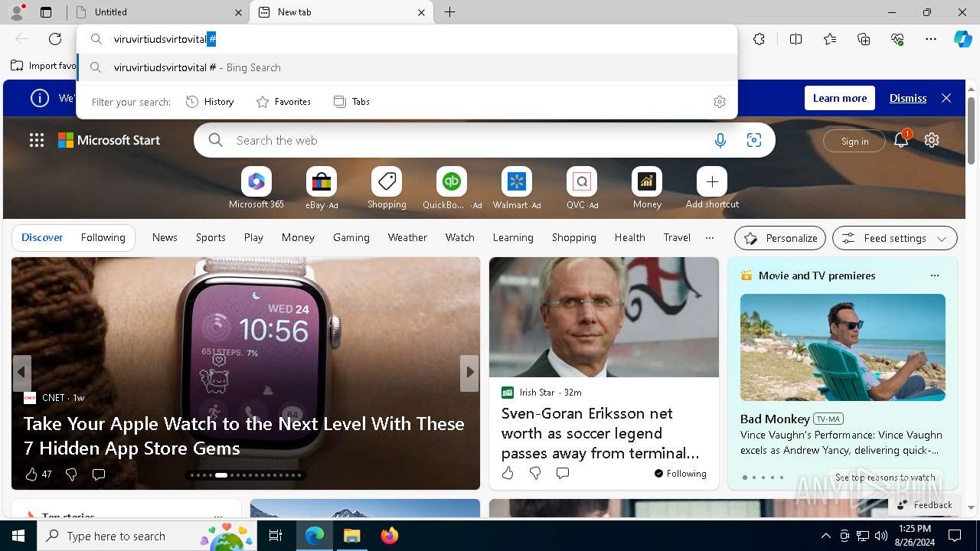Open the Money shortcut
980x551 pixels.
point(647,188)
